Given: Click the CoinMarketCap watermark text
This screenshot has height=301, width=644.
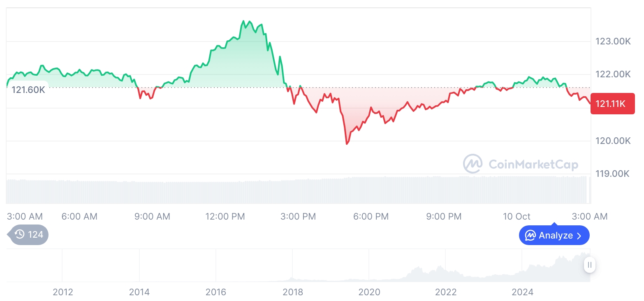Looking at the screenshot, I should (533, 164).
